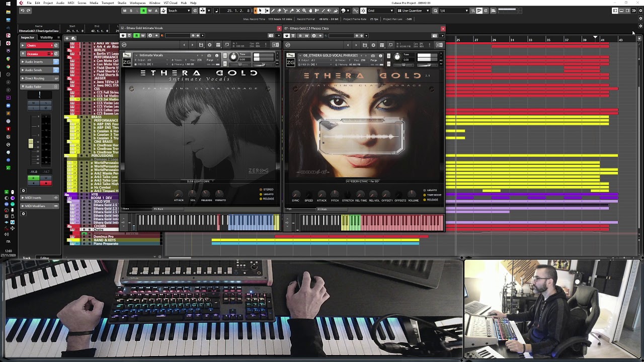This screenshot has width=644, height=362.
Task: Select the Mute X tool
Action: pos(298,11)
